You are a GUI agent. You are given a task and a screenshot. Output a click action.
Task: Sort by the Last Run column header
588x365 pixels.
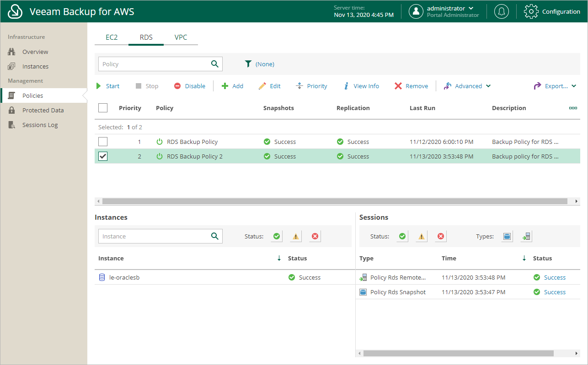pyautogui.click(x=422, y=108)
